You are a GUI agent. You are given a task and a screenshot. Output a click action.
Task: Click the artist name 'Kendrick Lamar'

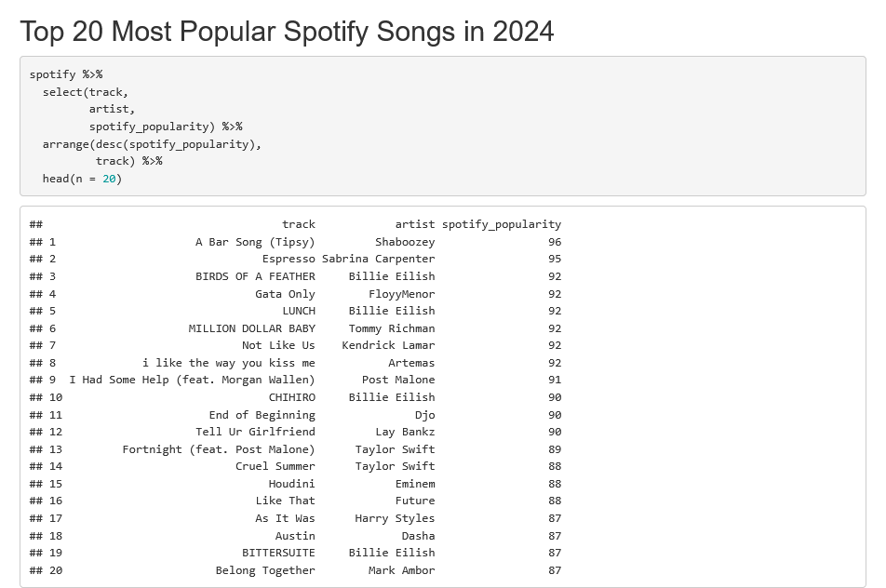[388, 345]
